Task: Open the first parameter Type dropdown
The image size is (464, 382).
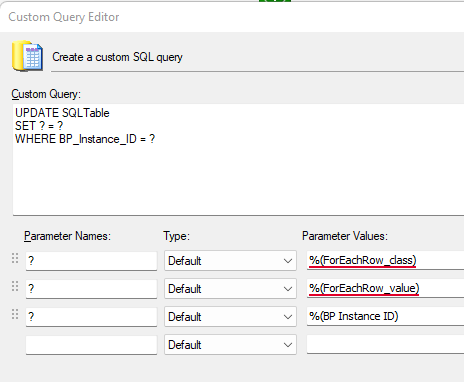Action: pos(230,261)
